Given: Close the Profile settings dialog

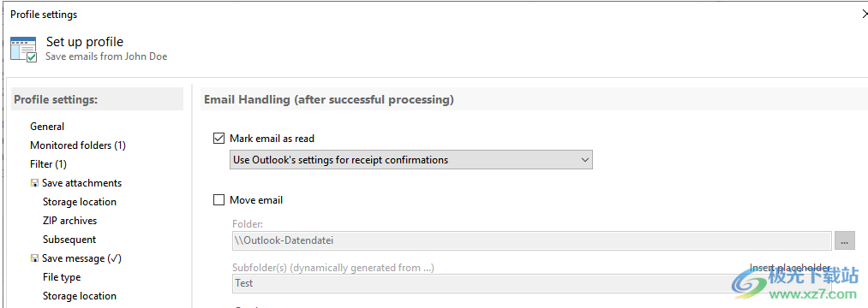Looking at the screenshot, I should [x=865, y=15].
